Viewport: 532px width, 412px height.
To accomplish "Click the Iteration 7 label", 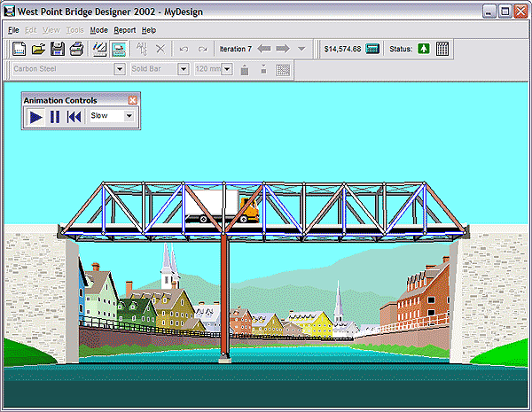I will (236, 49).
